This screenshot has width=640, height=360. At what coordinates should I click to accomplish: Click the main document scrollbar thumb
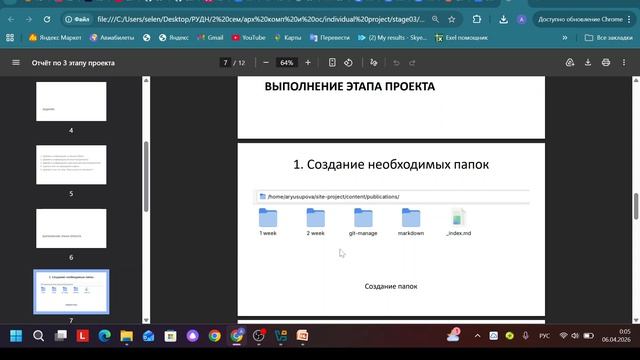(636, 206)
